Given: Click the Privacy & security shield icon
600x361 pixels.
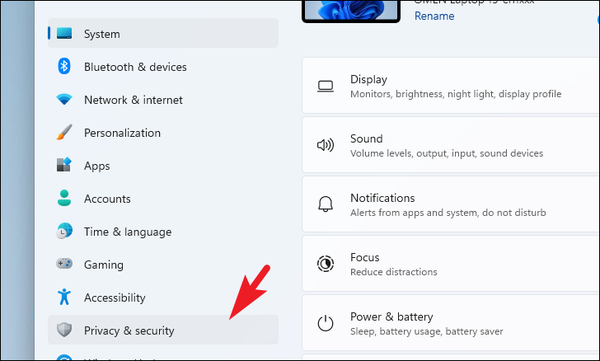Looking at the screenshot, I should 64,330.
